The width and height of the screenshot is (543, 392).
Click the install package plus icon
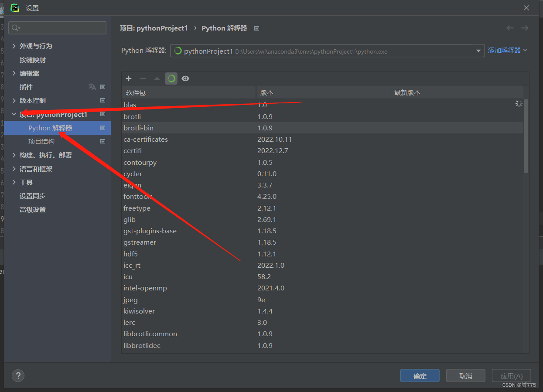[129, 78]
